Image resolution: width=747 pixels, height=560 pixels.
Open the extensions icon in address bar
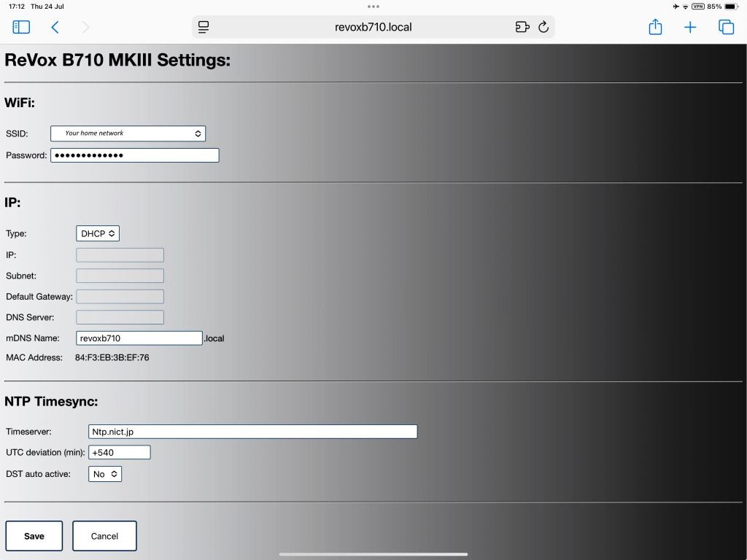[x=522, y=27]
